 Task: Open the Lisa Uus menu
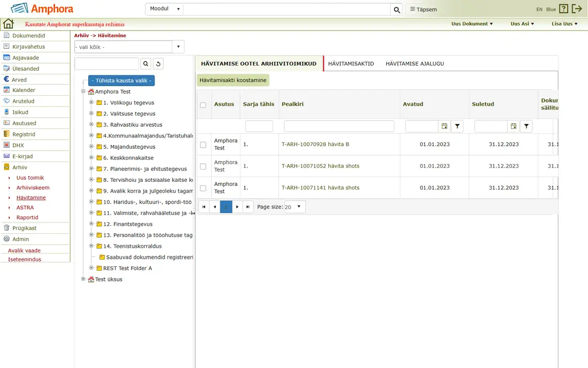pyautogui.click(x=564, y=24)
